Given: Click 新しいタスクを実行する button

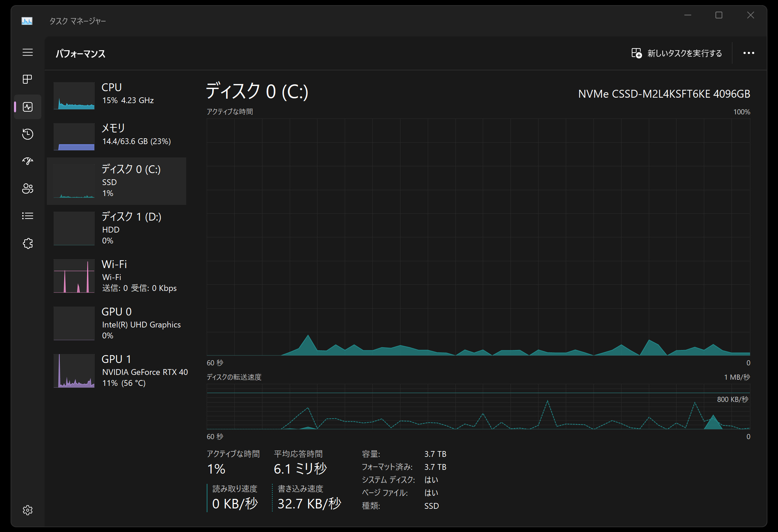Looking at the screenshot, I should pyautogui.click(x=677, y=53).
